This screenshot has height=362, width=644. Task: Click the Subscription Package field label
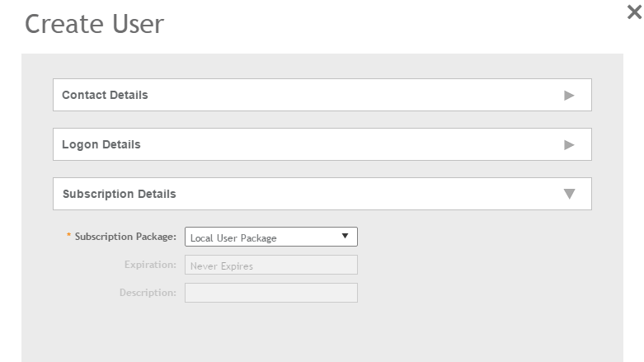point(125,237)
